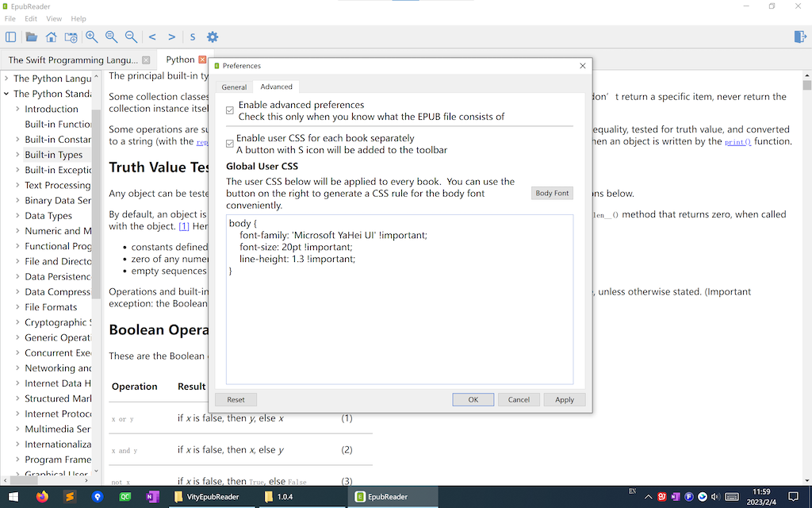Image resolution: width=812 pixels, height=508 pixels.
Task: Switch to the General preferences tab
Action: [x=234, y=87]
